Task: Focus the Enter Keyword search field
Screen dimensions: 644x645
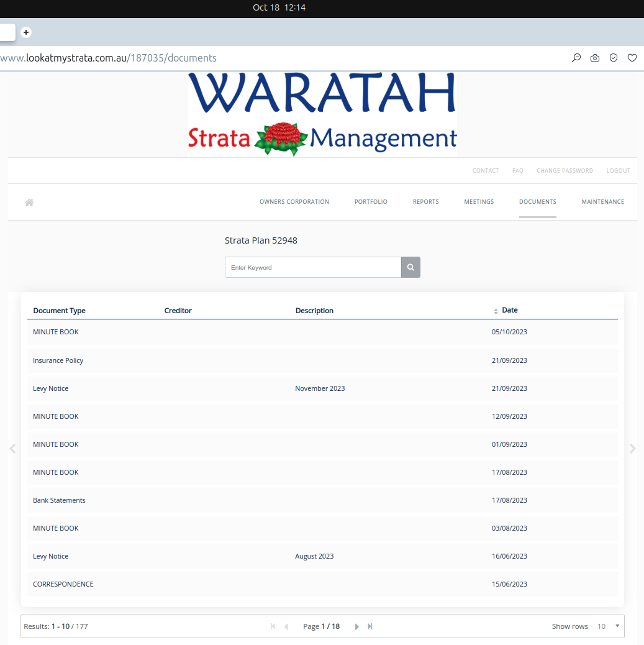Action: [x=313, y=267]
